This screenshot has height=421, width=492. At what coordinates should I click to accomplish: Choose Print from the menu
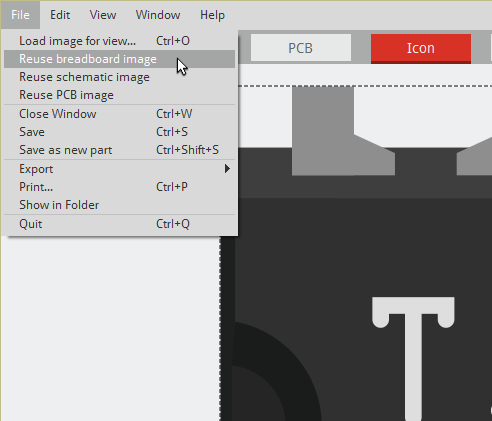coord(119,187)
